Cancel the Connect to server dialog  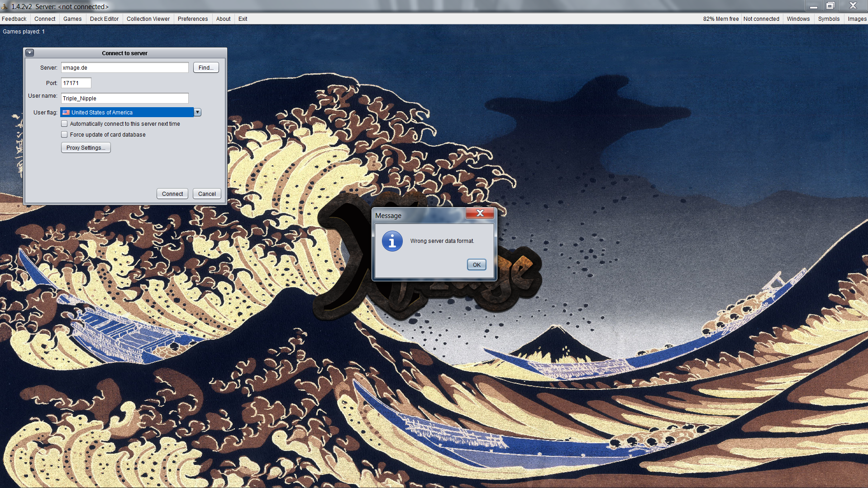(207, 194)
